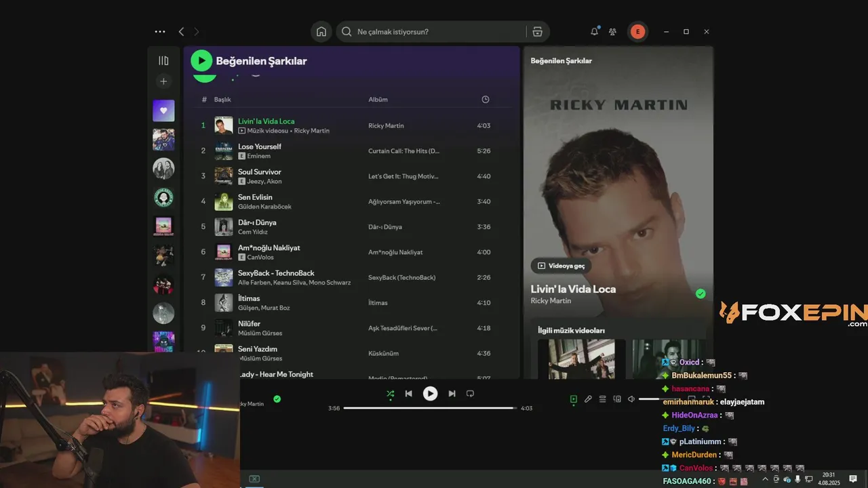
Task: Skip to the next track
Action: pyautogui.click(x=452, y=394)
